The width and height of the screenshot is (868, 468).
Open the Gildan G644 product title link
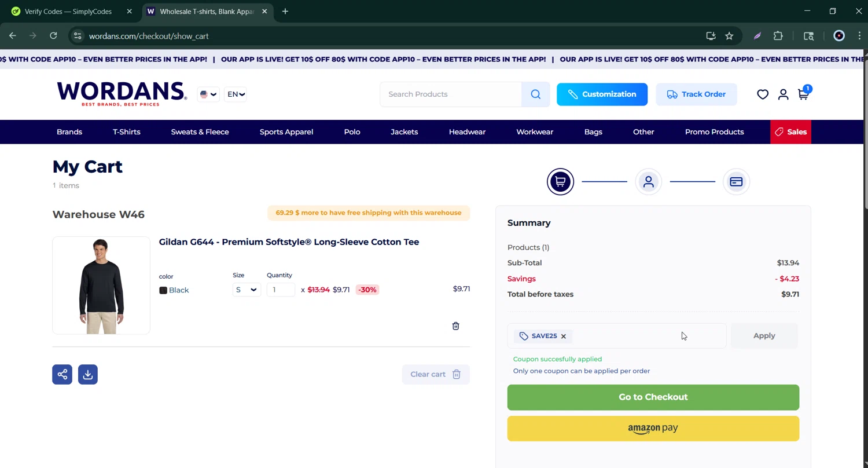289,242
